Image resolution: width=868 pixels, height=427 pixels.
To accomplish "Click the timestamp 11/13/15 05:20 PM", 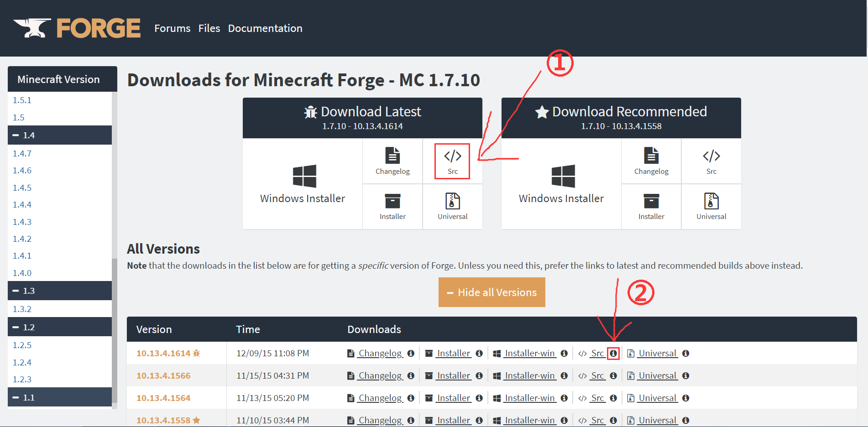I will click(273, 398).
